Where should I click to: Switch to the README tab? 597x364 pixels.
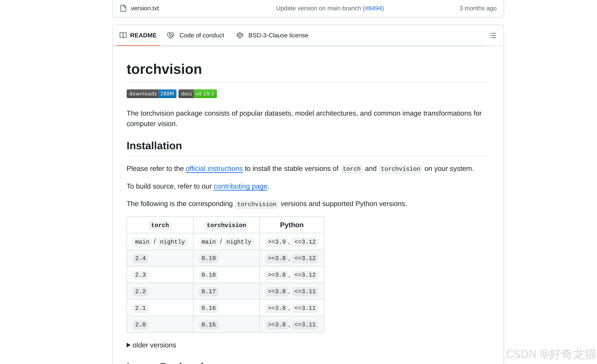point(138,35)
